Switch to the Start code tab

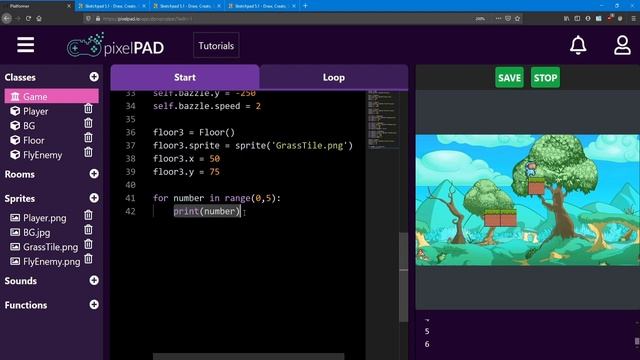185,77
